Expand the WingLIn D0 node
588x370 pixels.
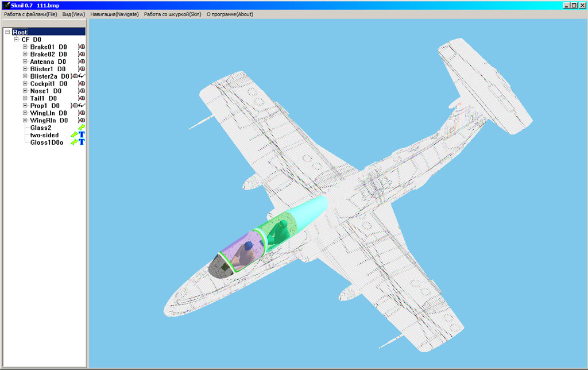click(x=25, y=113)
